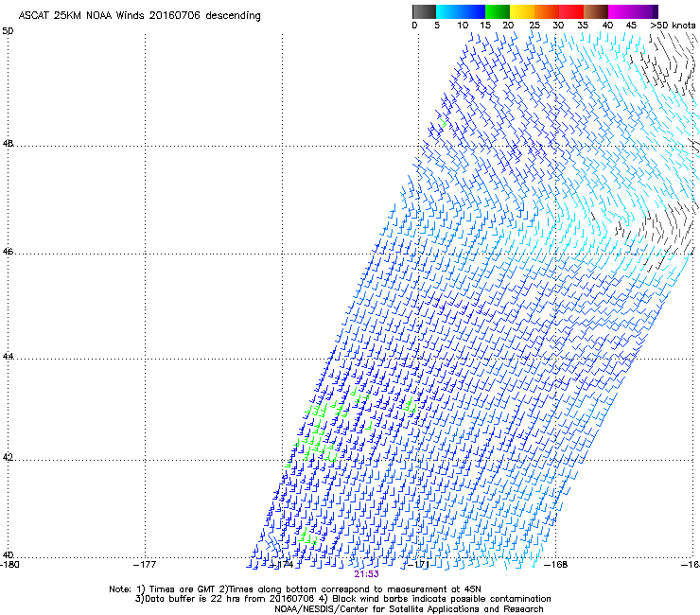Click the longitude label '-180'

pos(9,564)
